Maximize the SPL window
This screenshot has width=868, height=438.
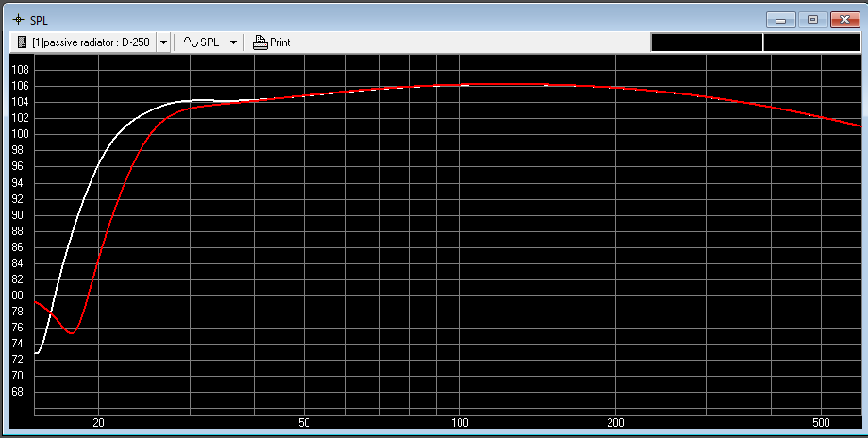point(812,20)
